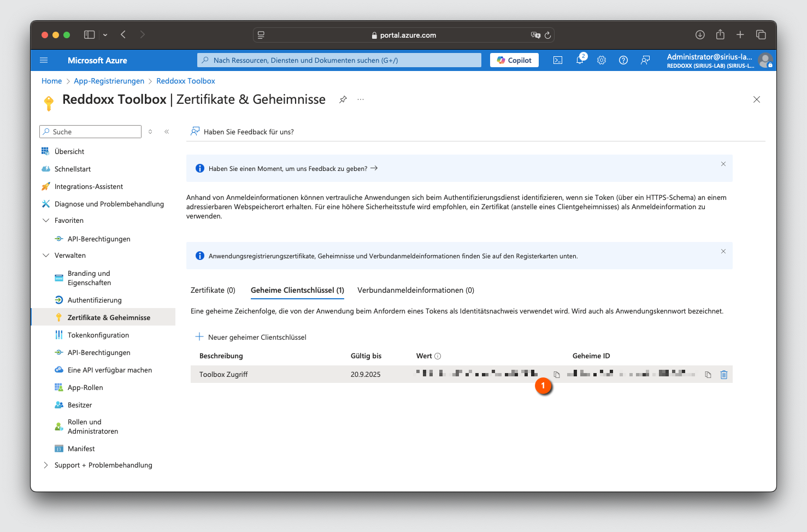Copy the Geheime ID value

coord(708,375)
